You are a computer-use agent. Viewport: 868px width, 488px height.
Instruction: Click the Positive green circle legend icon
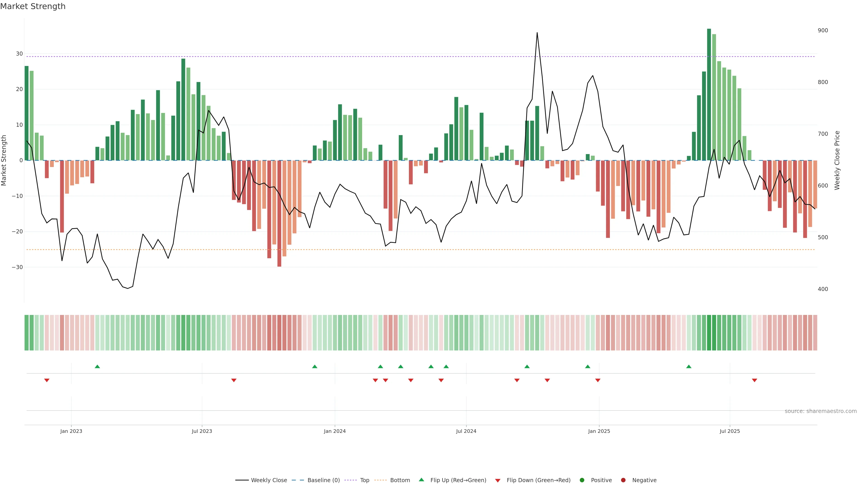tap(582, 480)
